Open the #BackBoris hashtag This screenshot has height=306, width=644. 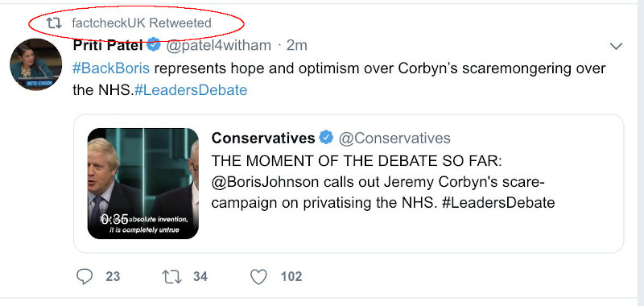(x=111, y=68)
